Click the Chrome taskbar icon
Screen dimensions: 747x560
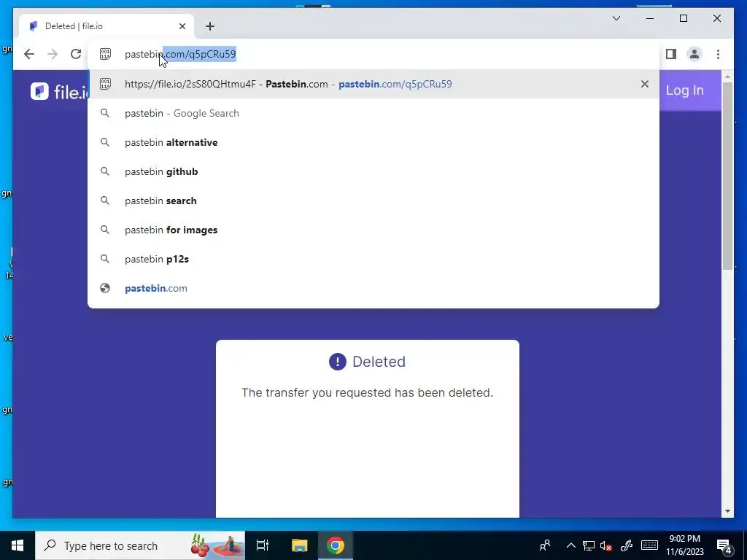[336, 545]
